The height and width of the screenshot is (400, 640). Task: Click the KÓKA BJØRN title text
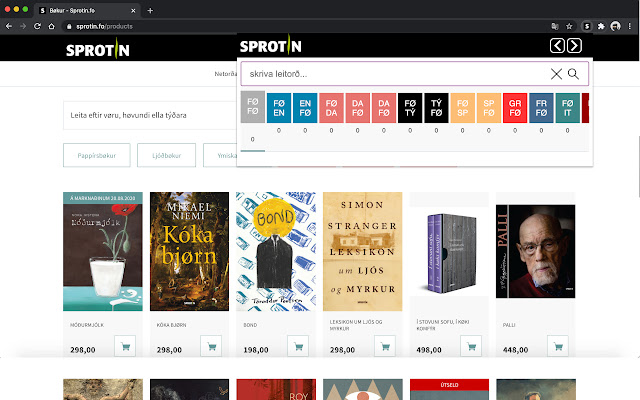[171, 325]
